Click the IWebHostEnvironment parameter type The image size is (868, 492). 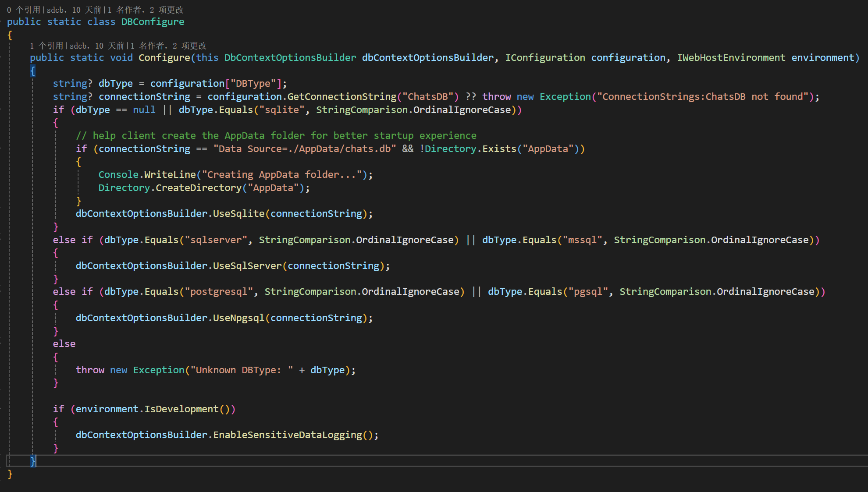(x=731, y=58)
